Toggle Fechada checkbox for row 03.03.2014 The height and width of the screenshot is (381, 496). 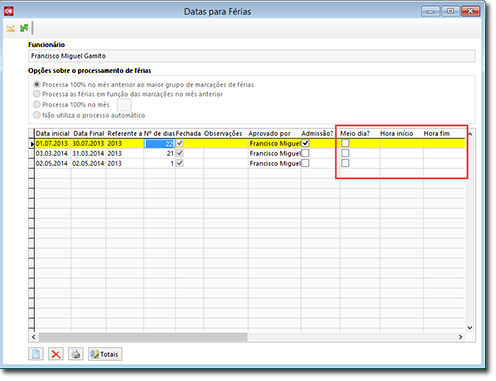(x=180, y=153)
